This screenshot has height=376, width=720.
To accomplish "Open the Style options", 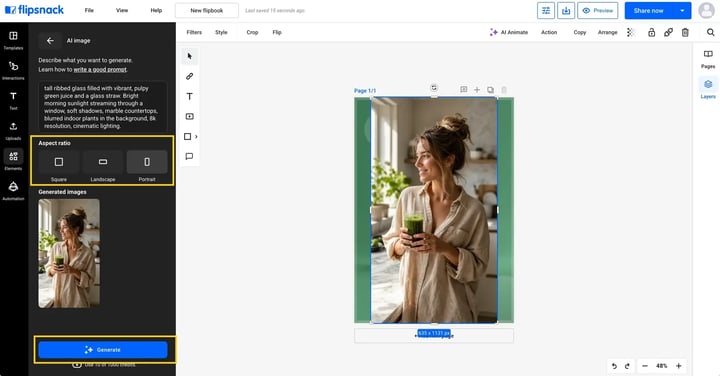I will click(221, 32).
